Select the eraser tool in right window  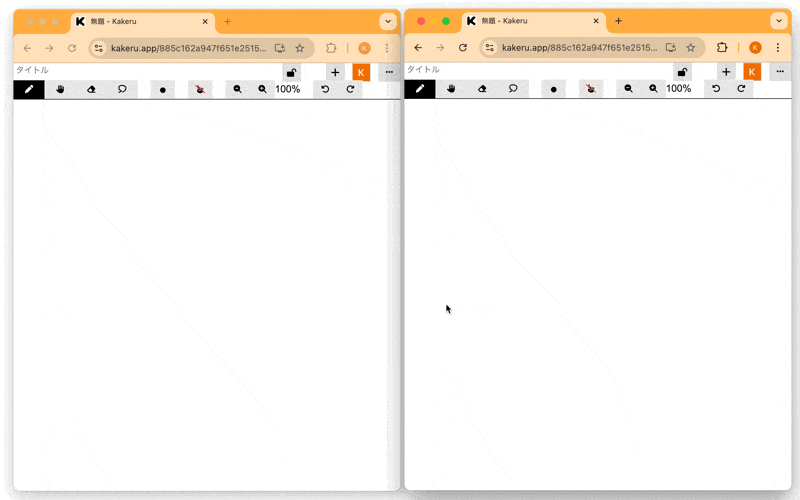click(x=482, y=89)
